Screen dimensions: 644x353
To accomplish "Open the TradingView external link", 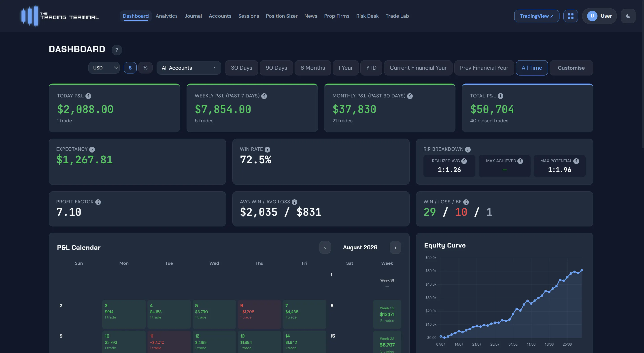I will coord(536,16).
